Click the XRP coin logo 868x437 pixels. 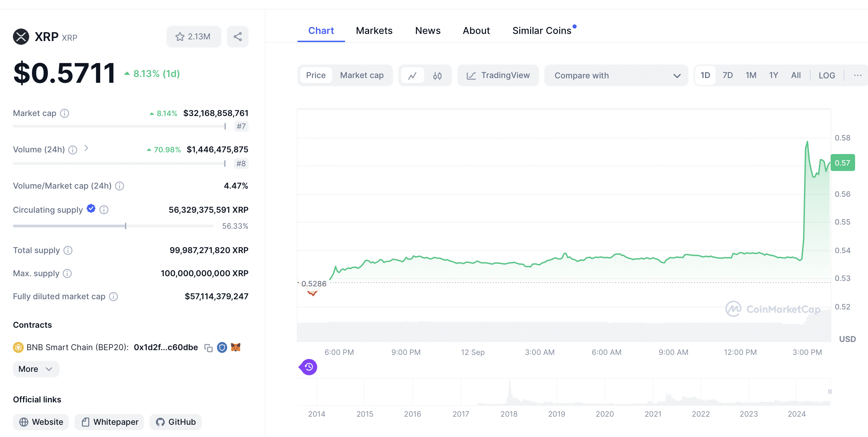(21, 37)
